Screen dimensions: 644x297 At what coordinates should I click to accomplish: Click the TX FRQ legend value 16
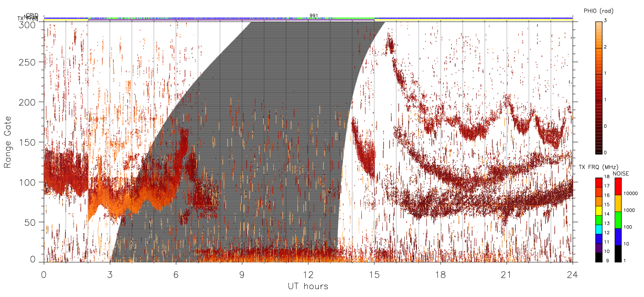pyautogui.click(x=607, y=195)
